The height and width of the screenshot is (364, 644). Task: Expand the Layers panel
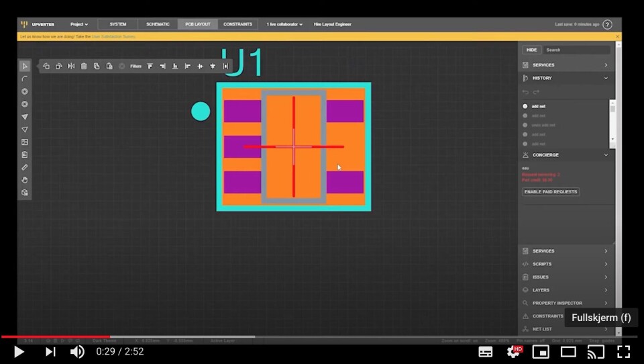click(x=566, y=290)
